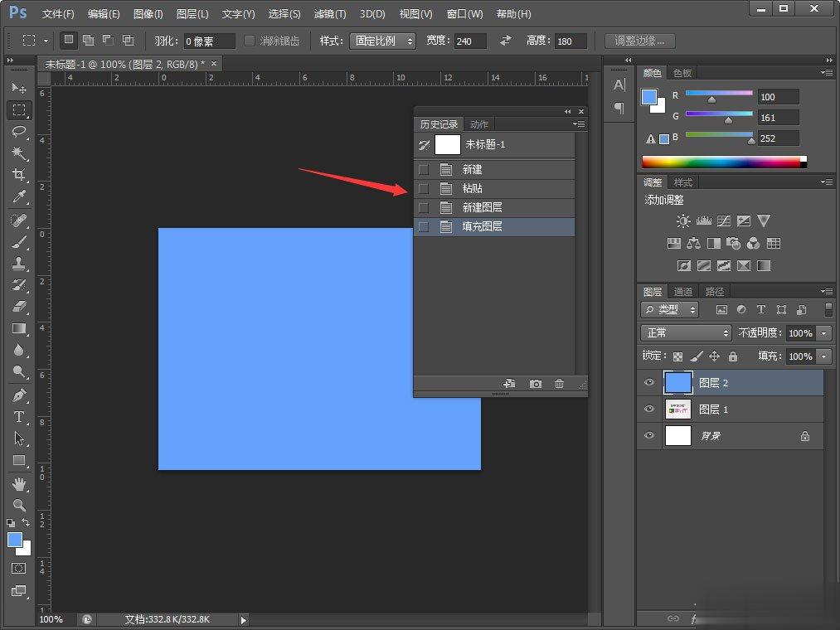The image size is (840, 630).
Task: Open the 文件(F) menu
Action: point(58,14)
